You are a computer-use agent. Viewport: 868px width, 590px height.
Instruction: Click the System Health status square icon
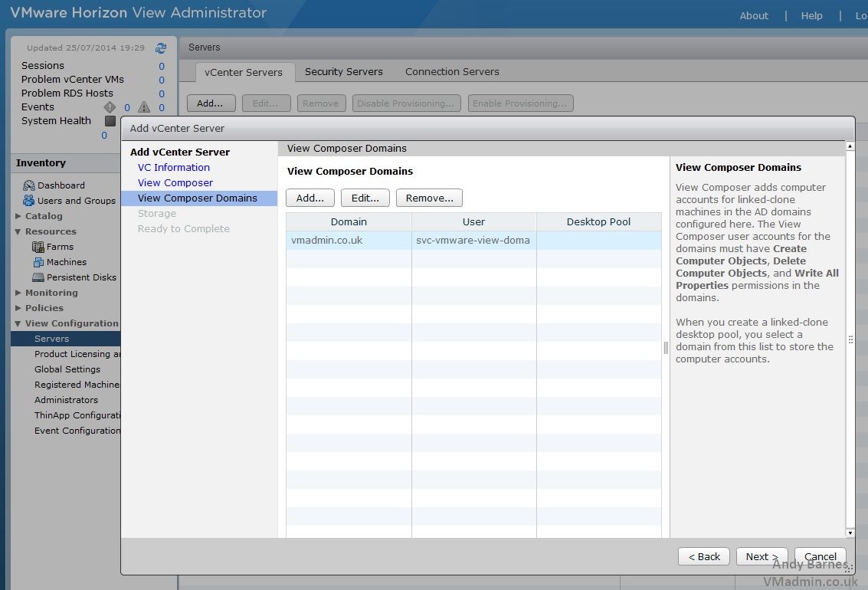110,120
